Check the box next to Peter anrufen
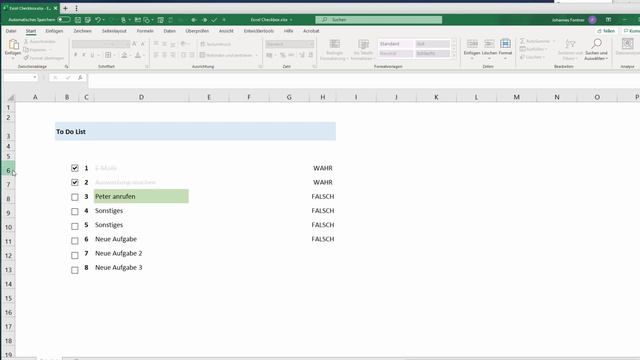 click(75, 197)
